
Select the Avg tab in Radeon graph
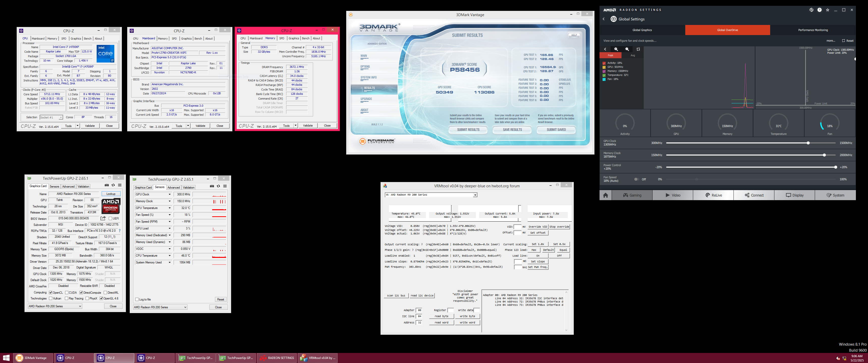(633, 55)
